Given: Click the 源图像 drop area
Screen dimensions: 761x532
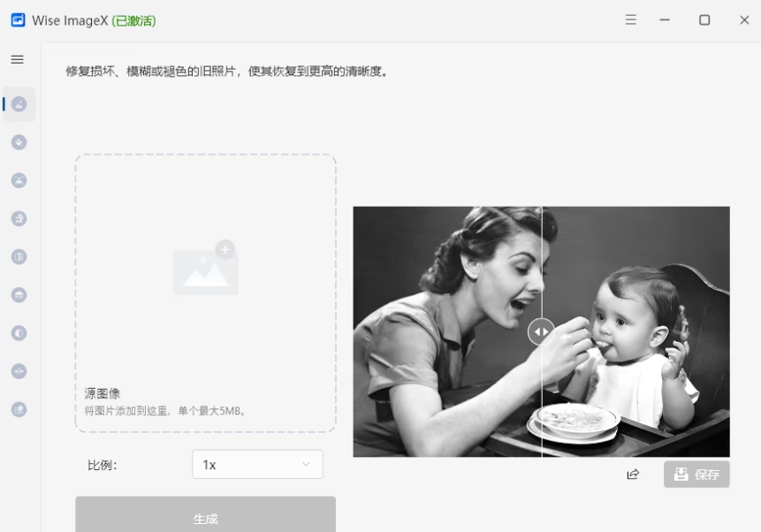Looking at the screenshot, I should pos(205,293).
